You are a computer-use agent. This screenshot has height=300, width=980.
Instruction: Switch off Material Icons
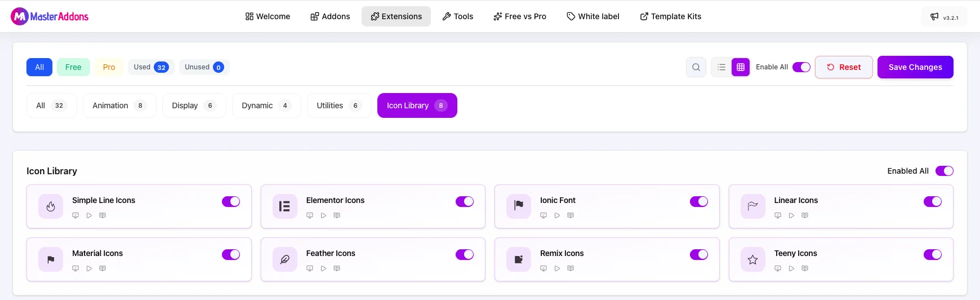pyautogui.click(x=231, y=254)
